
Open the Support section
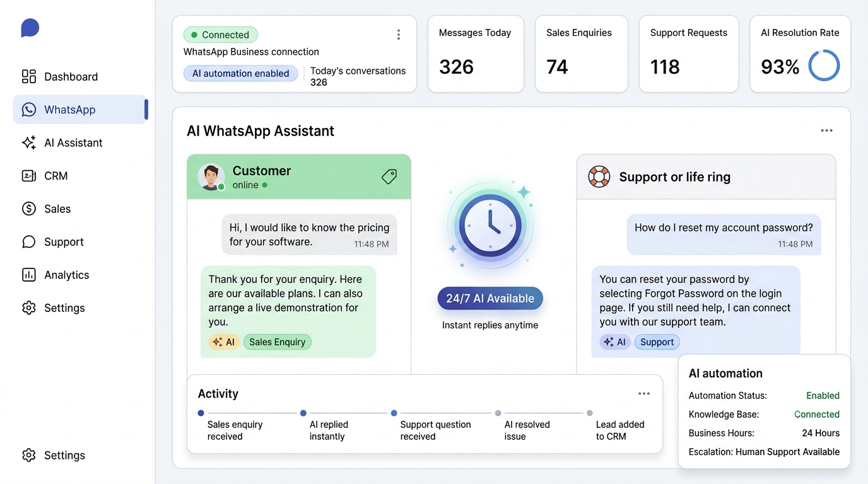[64, 242]
